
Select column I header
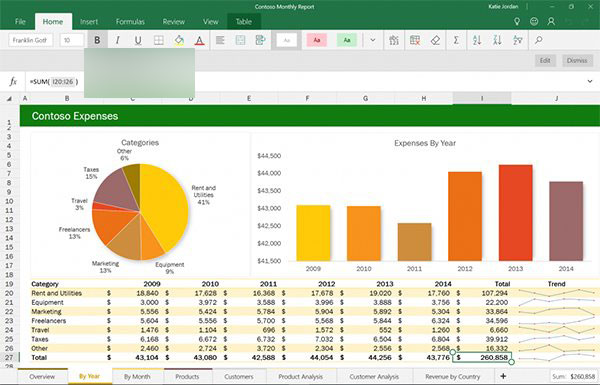[x=482, y=98]
